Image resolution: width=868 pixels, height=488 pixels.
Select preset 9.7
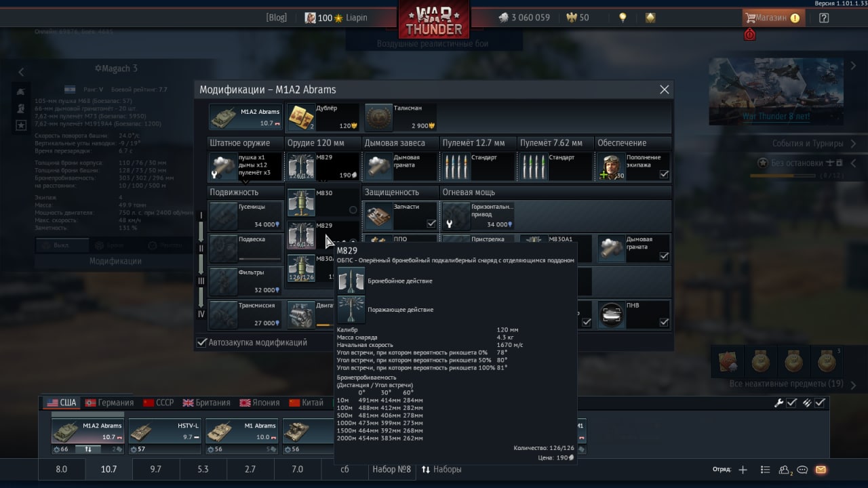point(155,469)
